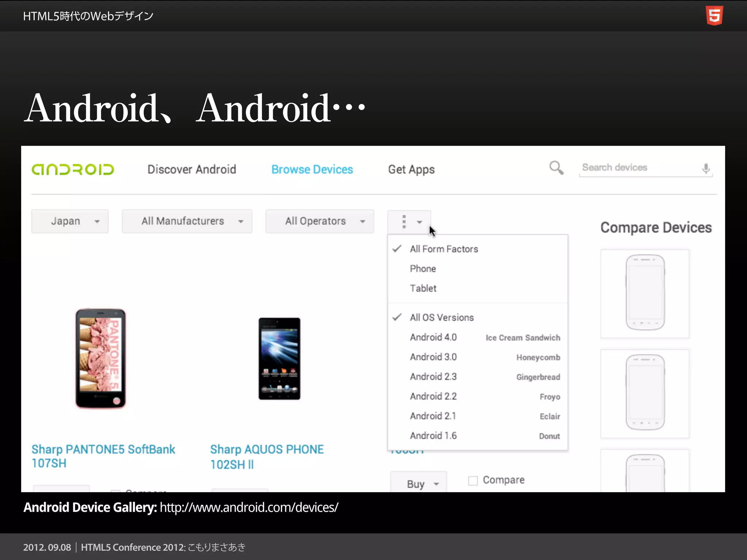Tick the Compare checkbox next to Buy
The width and height of the screenshot is (747, 560).
473,481
